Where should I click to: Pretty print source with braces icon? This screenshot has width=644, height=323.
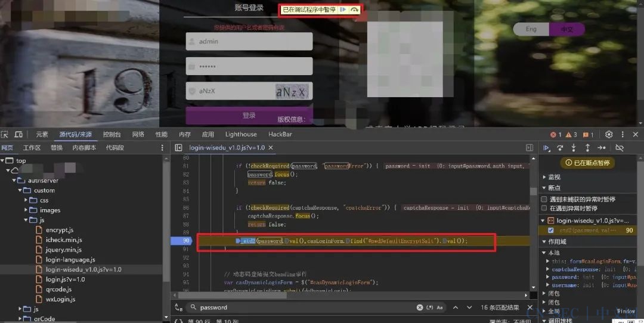(x=178, y=321)
